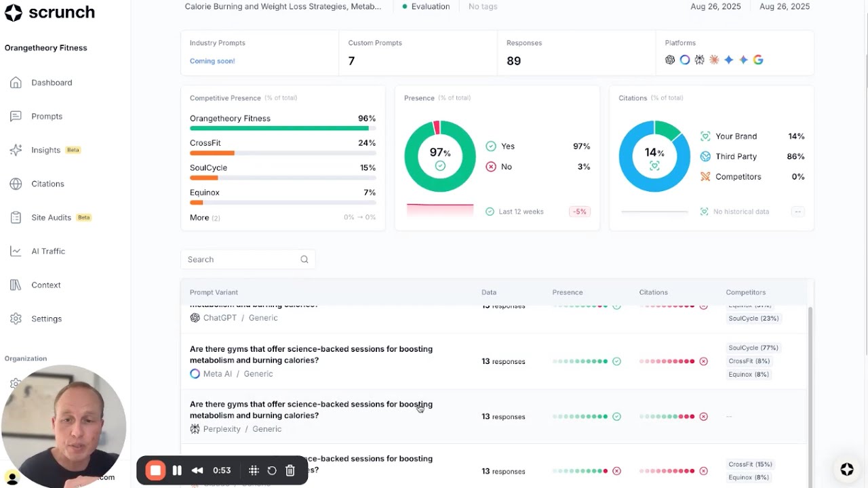The width and height of the screenshot is (868, 488).
Task: Open the Context books icon
Action: click(x=16, y=285)
